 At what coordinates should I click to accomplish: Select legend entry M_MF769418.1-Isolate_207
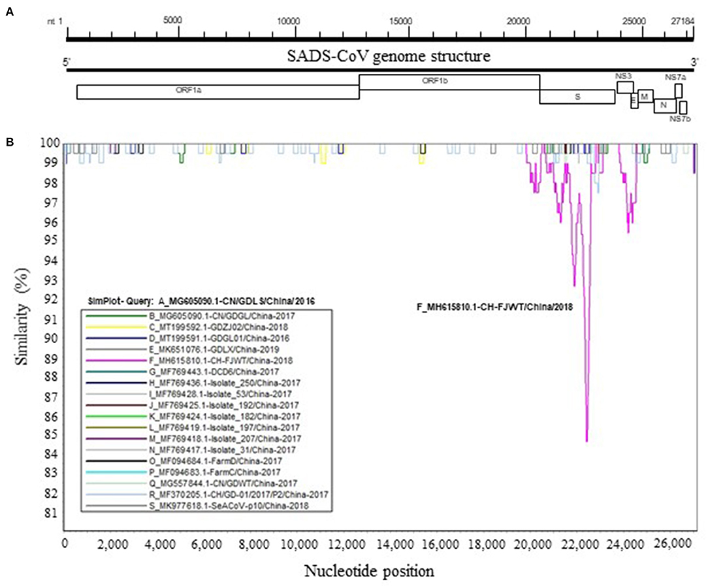[225, 438]
